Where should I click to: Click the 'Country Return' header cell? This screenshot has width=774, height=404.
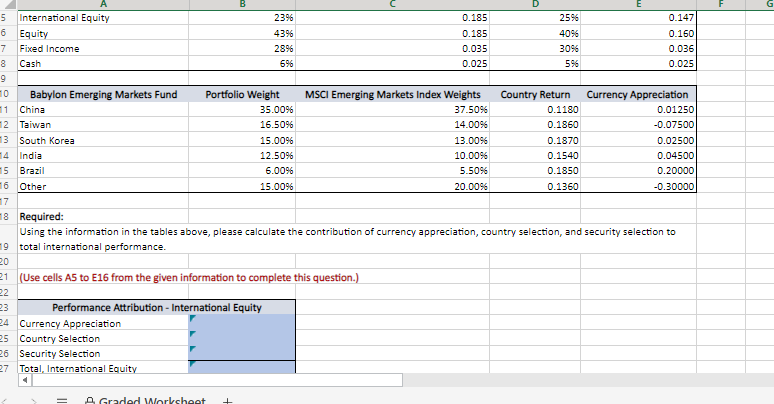(x=535, y=94)
